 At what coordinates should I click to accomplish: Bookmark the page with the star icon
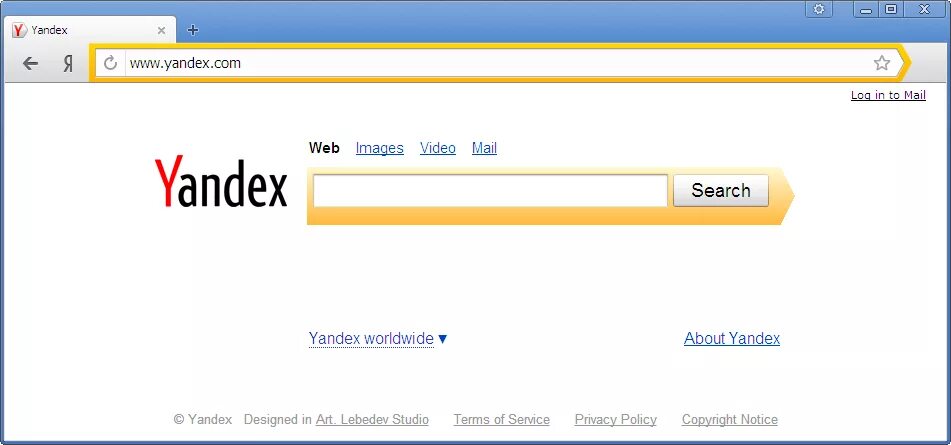coord(882,62)
